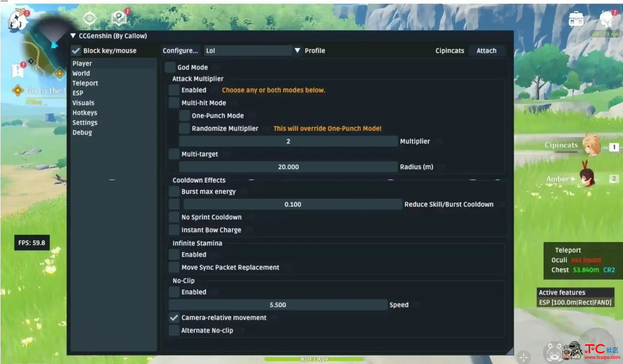Viewport: 623px width, 364px height.
Task: Click the Debug sidebar icon
Action: (82, 132)
